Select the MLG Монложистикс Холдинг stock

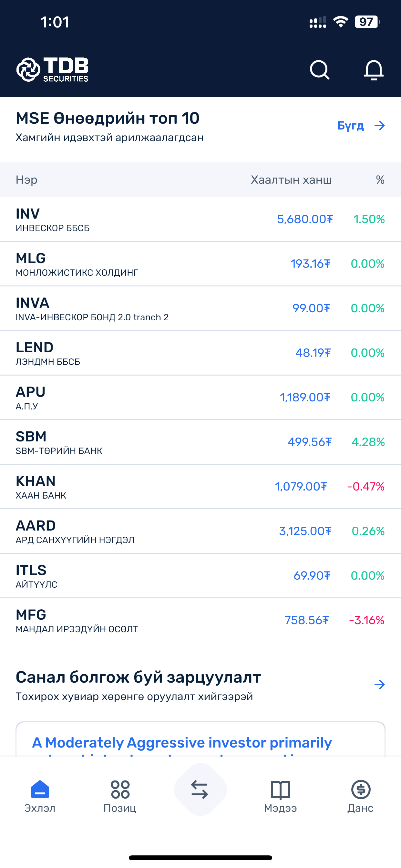tap(200, 264)
